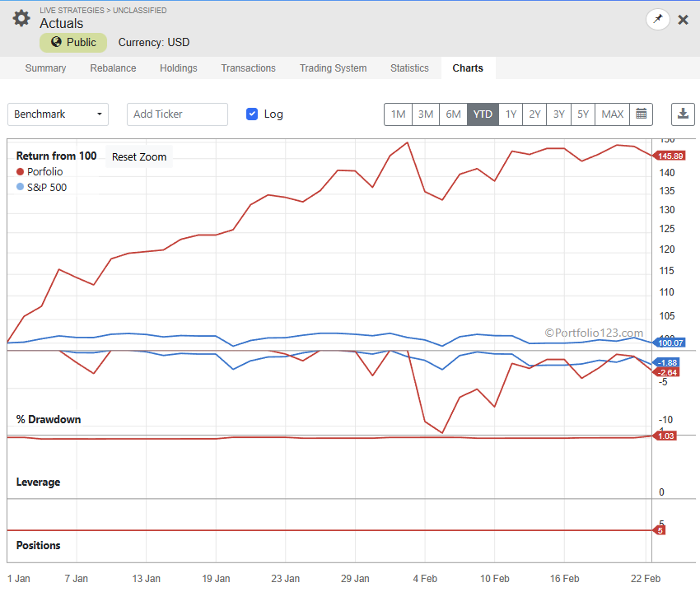Open the Statistics tab
700x592 pixels.
point(409,68)
